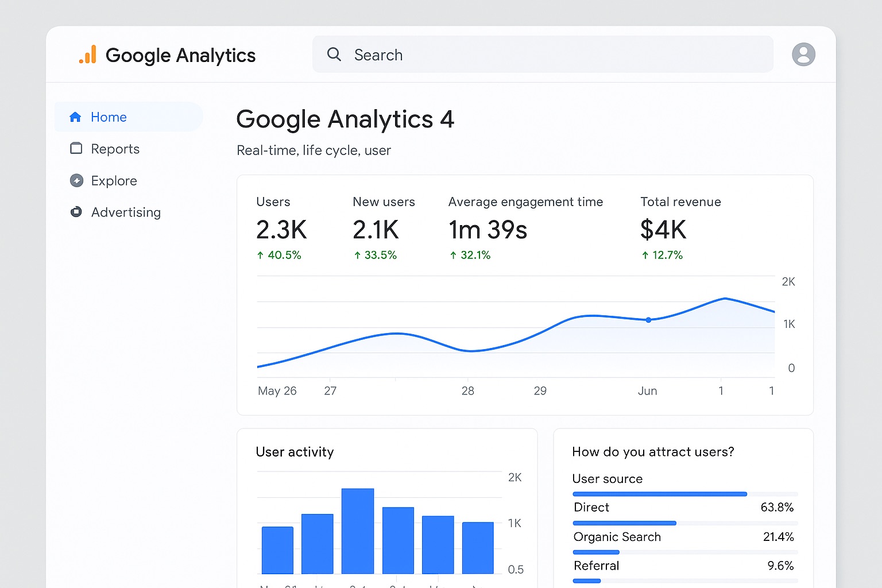
Task: Click the Advertising target icon
Action: [76, 212]
